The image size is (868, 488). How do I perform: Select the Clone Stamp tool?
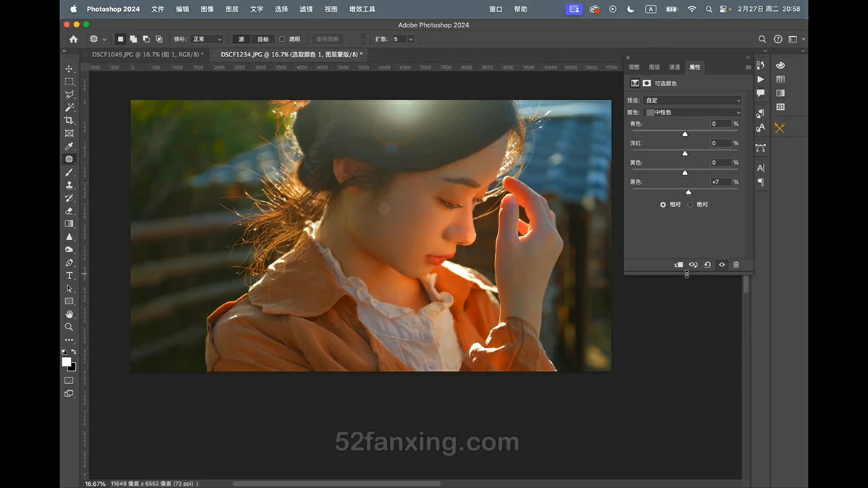[69, 185]
